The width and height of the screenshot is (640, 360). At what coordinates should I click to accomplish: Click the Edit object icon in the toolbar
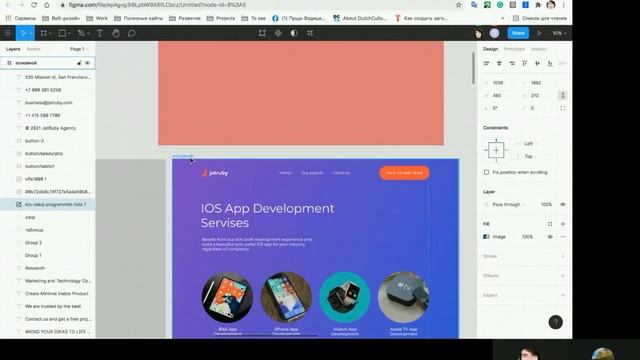pyautogui.click(x=262, y=33)
